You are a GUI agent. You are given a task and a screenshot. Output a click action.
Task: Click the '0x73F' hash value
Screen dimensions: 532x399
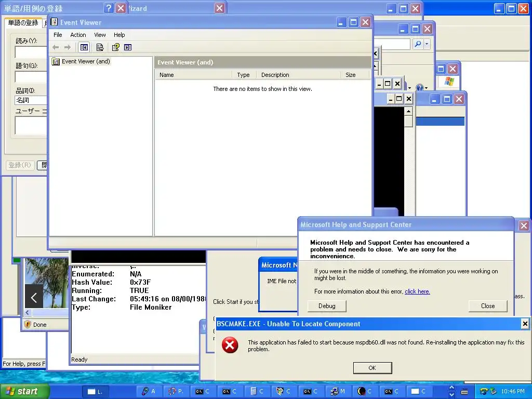pyautogui.click(x=140, y=282)
